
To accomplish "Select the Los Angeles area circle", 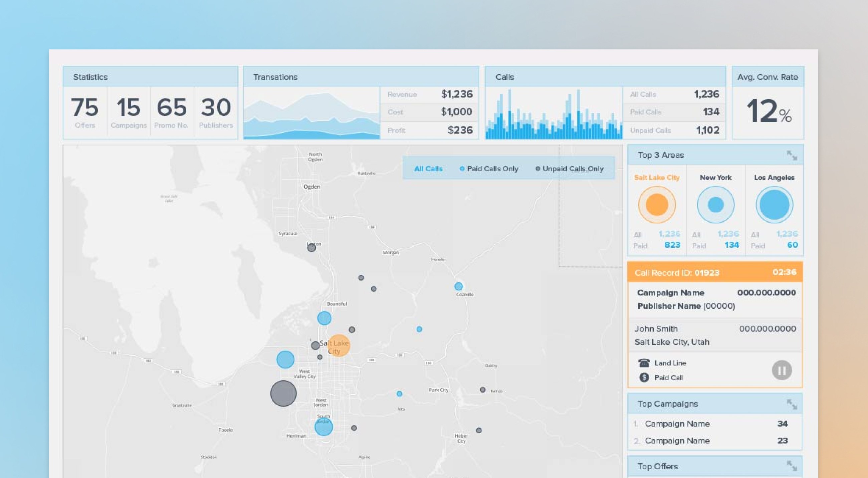I will click(x=774, y=205).
